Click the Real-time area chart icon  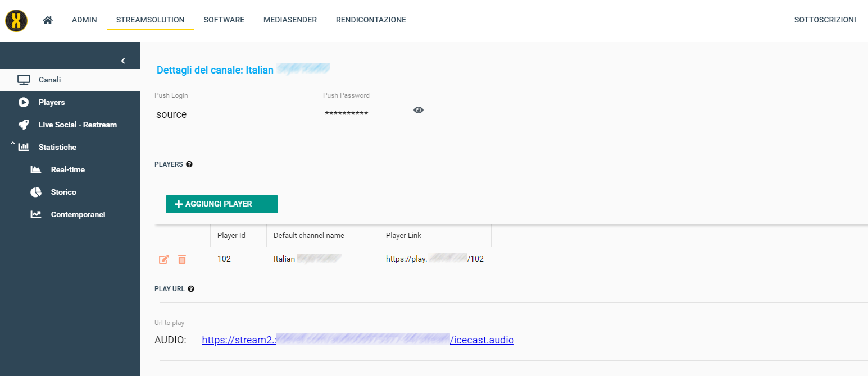click(36, 169)
